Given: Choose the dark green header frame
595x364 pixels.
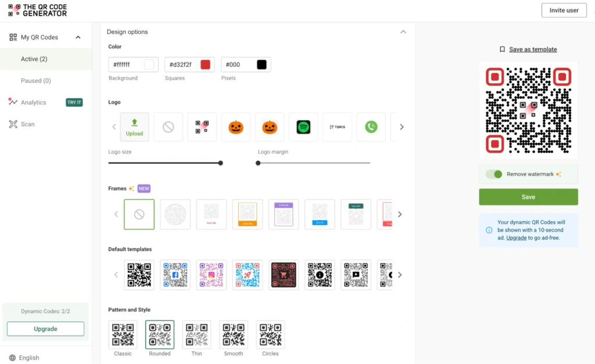Looking at the screenshot, I should (x=356, y=214).
